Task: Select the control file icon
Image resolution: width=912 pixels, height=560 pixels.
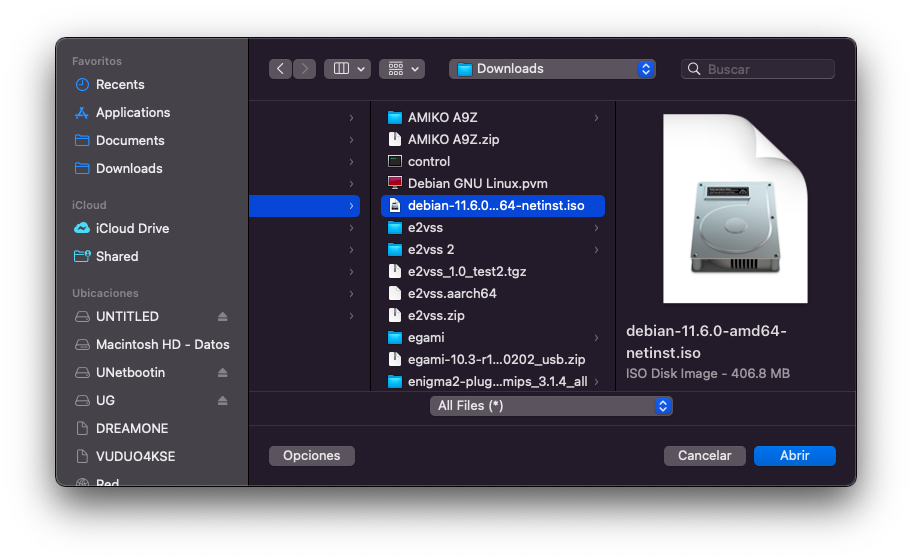Action: point(395,162)
